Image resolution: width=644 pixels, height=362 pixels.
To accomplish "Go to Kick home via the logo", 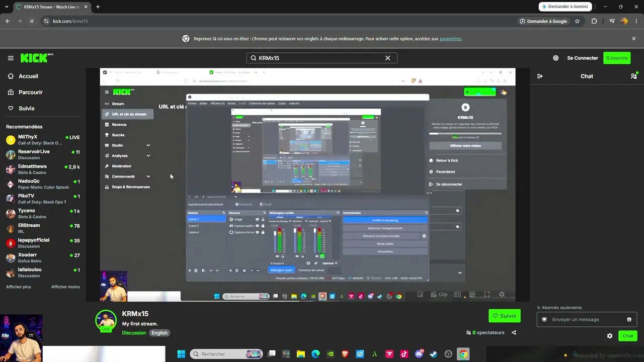I will click(37, 58).
